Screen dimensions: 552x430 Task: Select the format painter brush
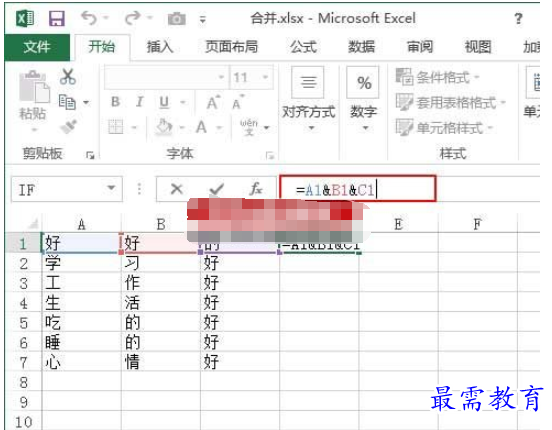68,126
